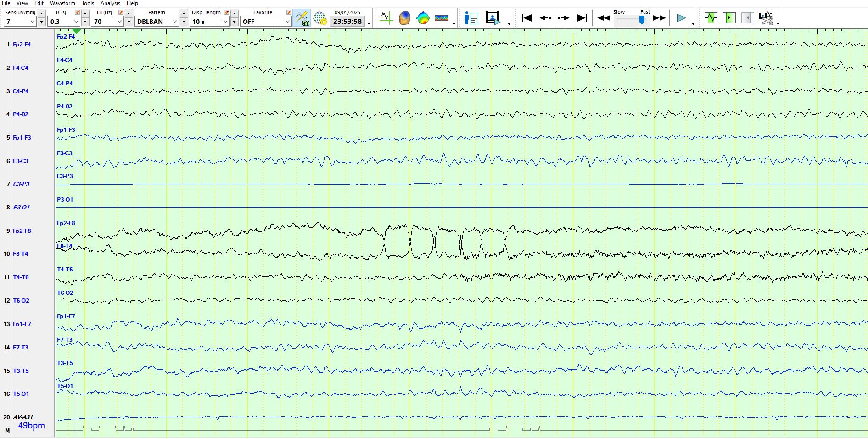Decrease sensitivity with the Sens down arrow

click(41, 22)
